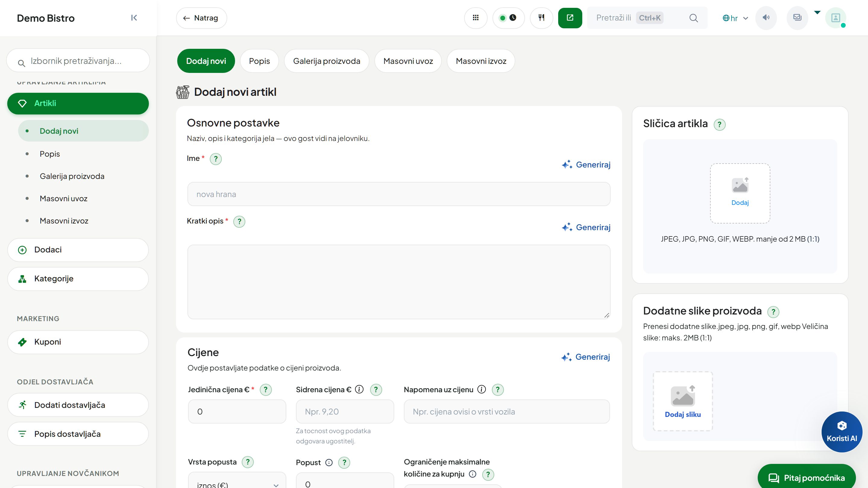Image resolution: width=868 pixels, height=488 pixels.
Task: Select Popis dostavljača in sidebar
Action: point(78,434)
